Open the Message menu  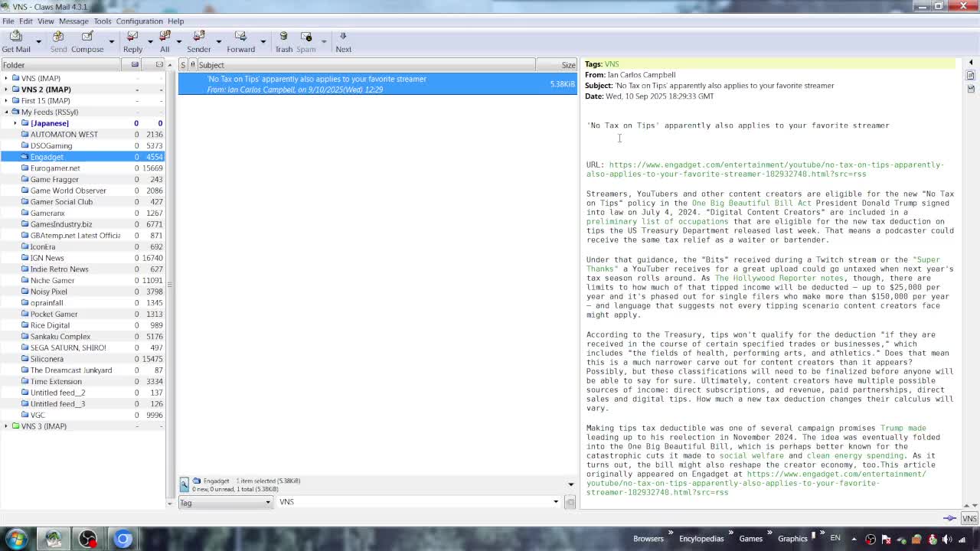pos(73,21)
